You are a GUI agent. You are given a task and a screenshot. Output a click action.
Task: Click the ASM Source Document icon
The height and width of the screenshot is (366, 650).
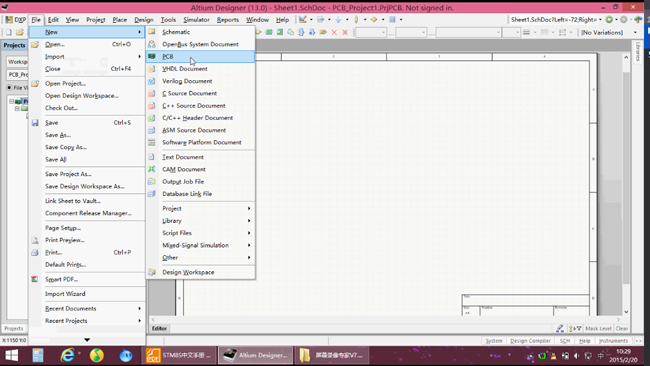(152, 130)
